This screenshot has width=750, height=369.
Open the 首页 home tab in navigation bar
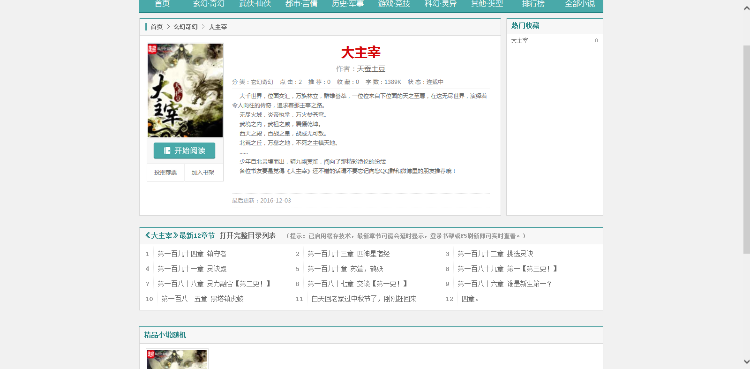[x=162, y=4]
